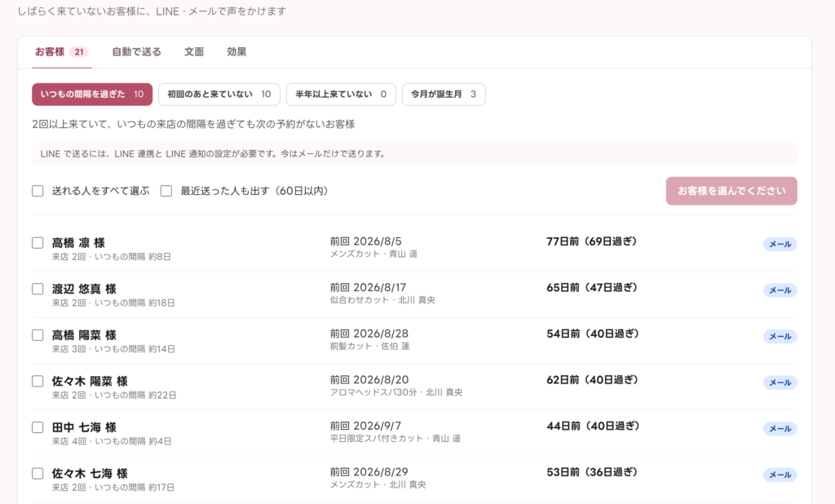Click メール badge in 渡辺 悠真 row

click(780, 290)
